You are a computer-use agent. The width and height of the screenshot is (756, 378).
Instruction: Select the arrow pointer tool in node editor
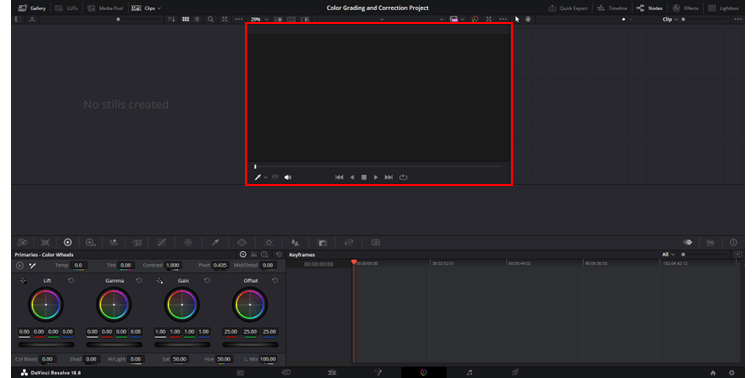pyautogui.click(x=517, y=19)
